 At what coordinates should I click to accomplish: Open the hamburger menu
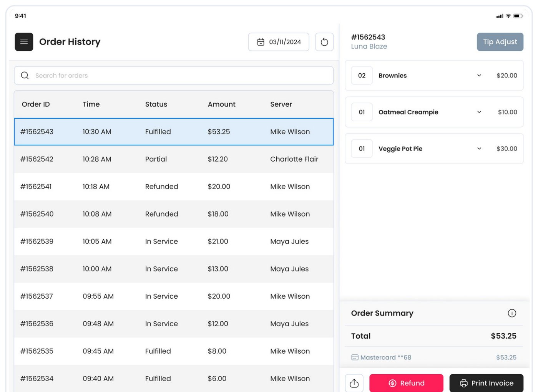24,42
